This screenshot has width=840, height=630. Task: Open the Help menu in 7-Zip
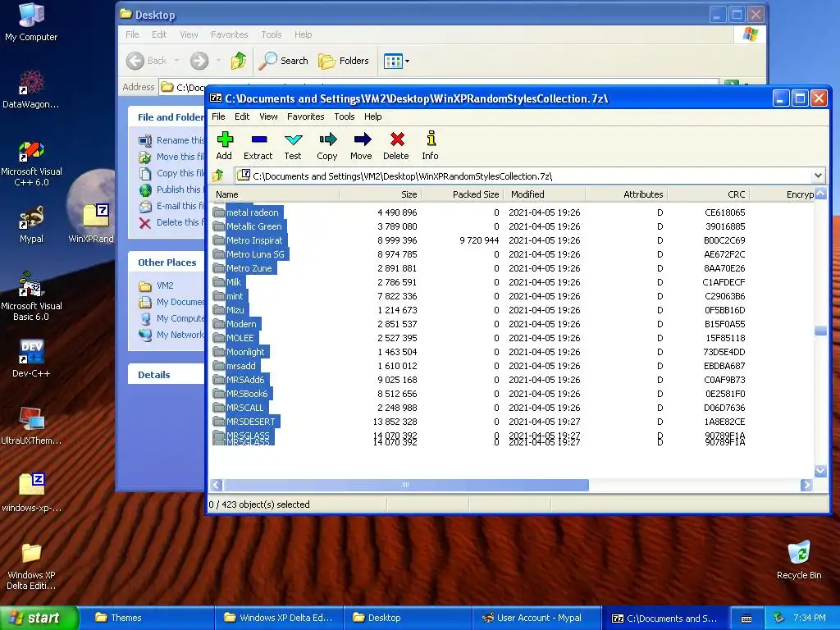[x=373, y=116]
